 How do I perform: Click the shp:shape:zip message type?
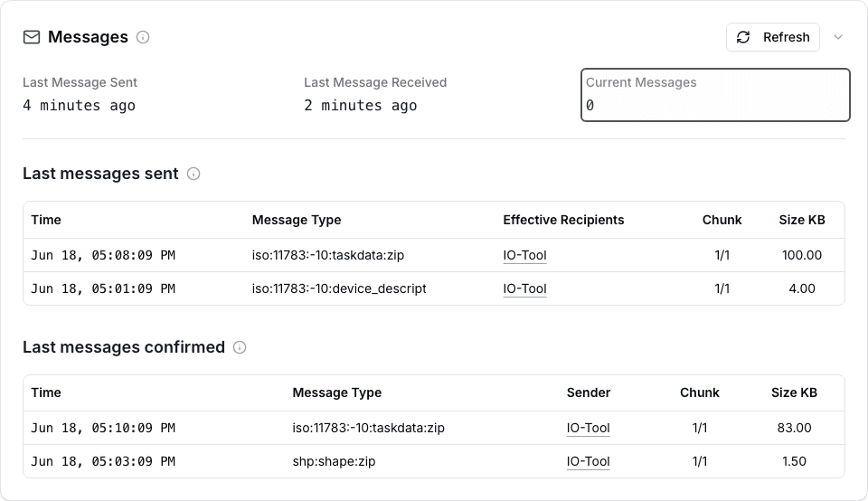pos(334,461)
